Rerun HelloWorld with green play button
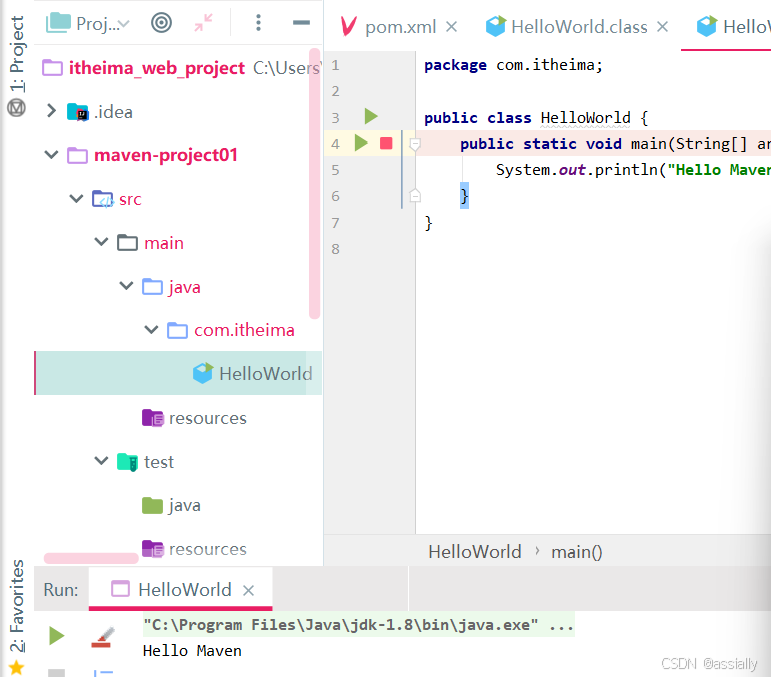The height and width of the screenshot is (677, 771). coord(57,636)
